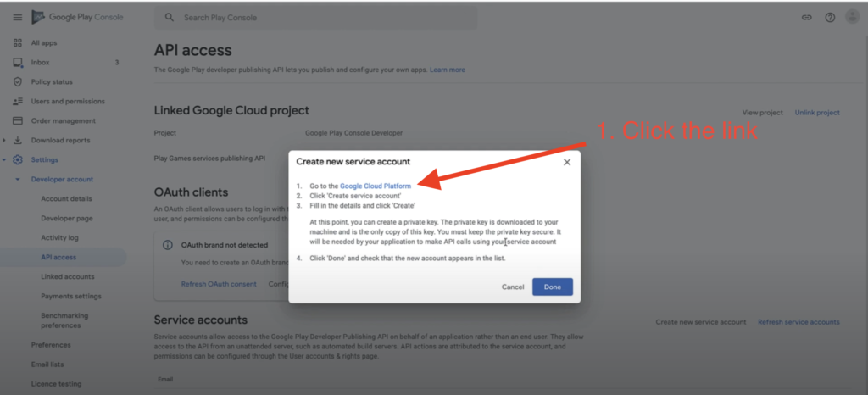Click the Search Play Console field
The width and height of the screenshot is (868, 395).
(x=322, y=17)
